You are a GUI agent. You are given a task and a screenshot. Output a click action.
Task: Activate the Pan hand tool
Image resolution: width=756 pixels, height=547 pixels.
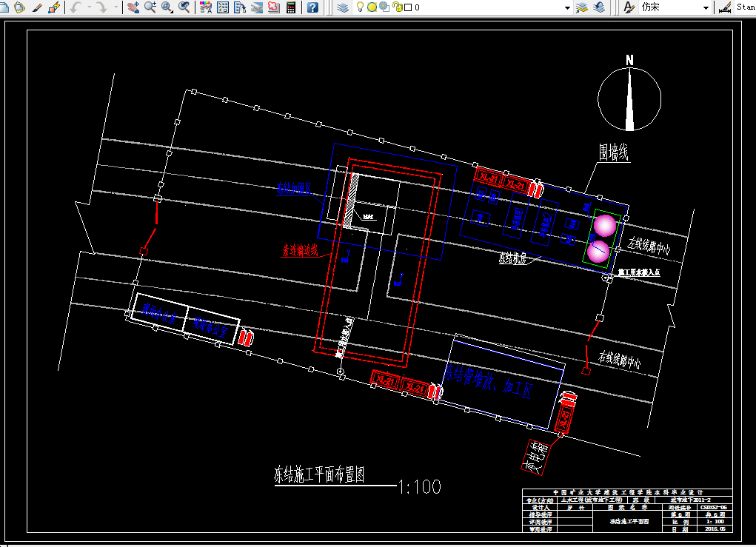coord(133,7)
